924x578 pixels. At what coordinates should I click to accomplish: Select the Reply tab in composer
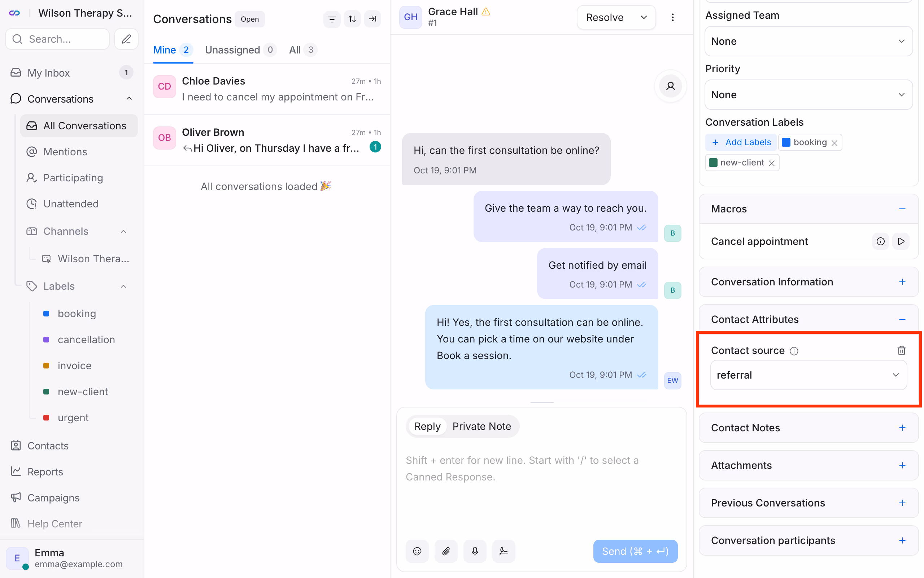(427, 426)
